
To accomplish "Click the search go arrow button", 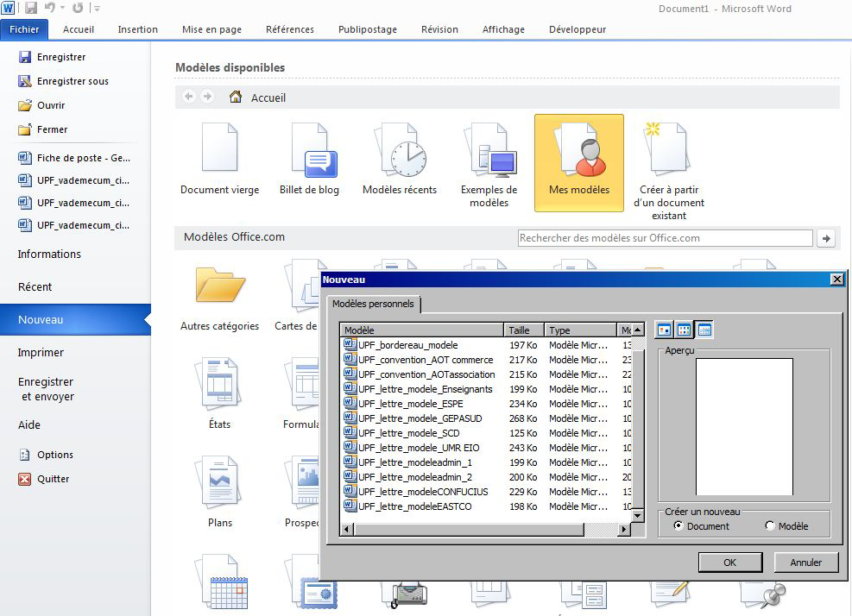I will click(x=826, y=238).
